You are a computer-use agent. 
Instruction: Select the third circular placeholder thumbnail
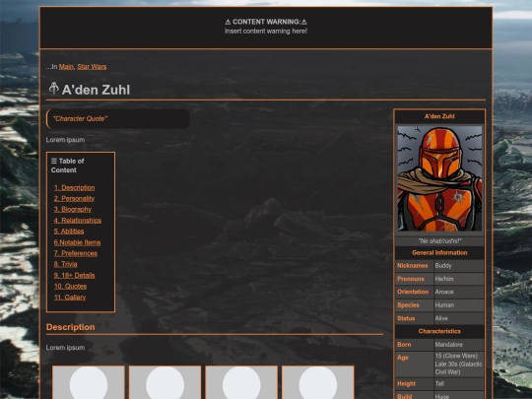241,382
